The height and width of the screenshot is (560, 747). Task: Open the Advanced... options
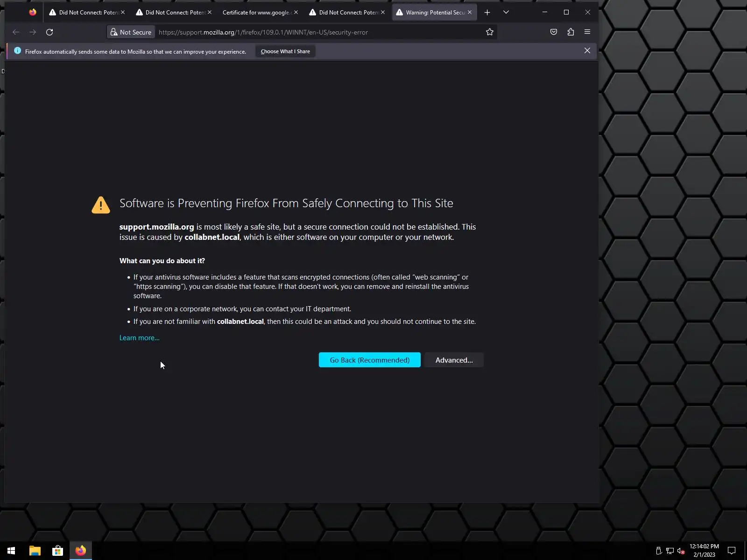tap(454, 360)
